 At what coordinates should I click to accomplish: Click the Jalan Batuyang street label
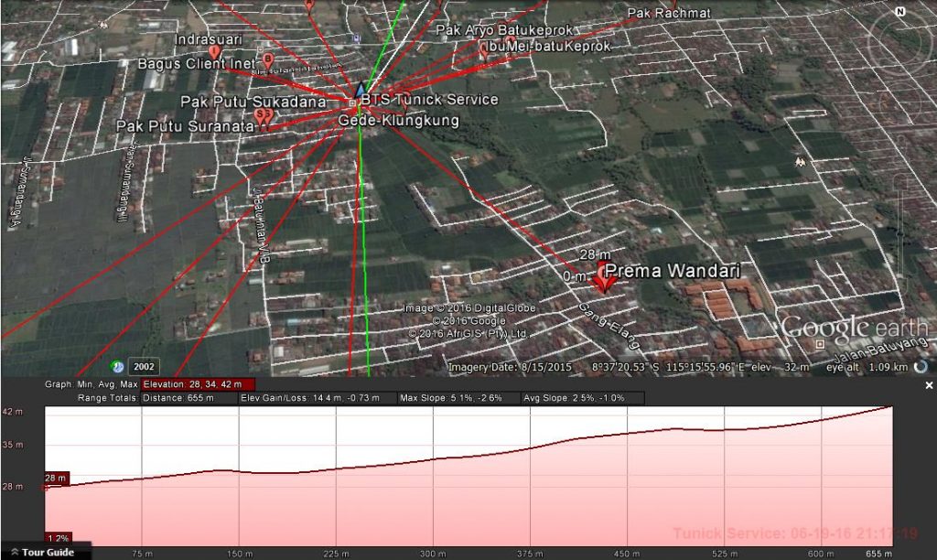click(880, 349)
